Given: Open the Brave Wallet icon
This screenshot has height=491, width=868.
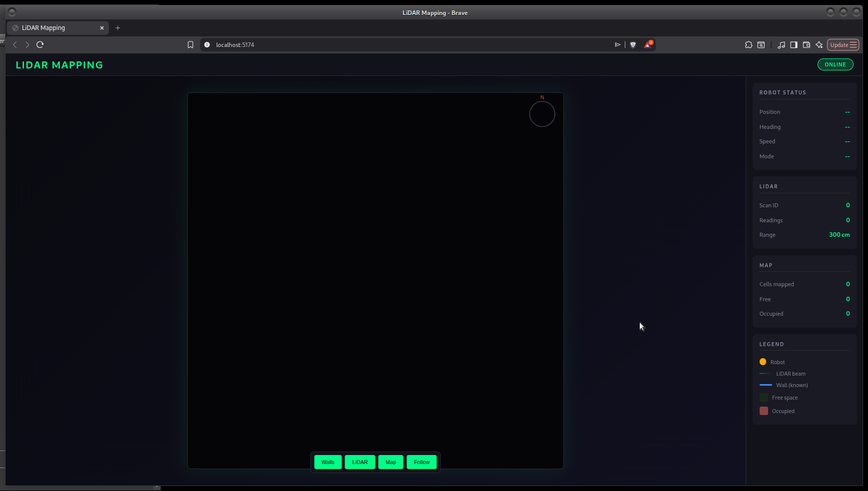Looking at the screenshot, I should pos(806,45).
